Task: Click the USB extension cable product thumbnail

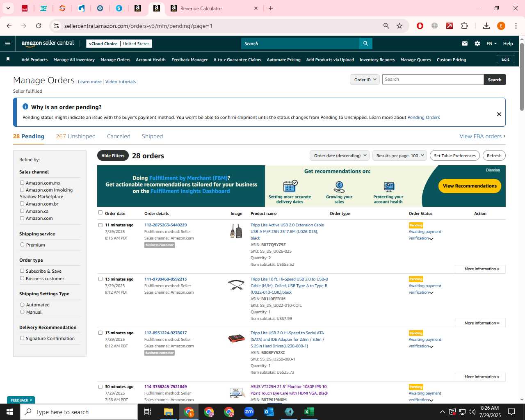Action: point(236,231)
